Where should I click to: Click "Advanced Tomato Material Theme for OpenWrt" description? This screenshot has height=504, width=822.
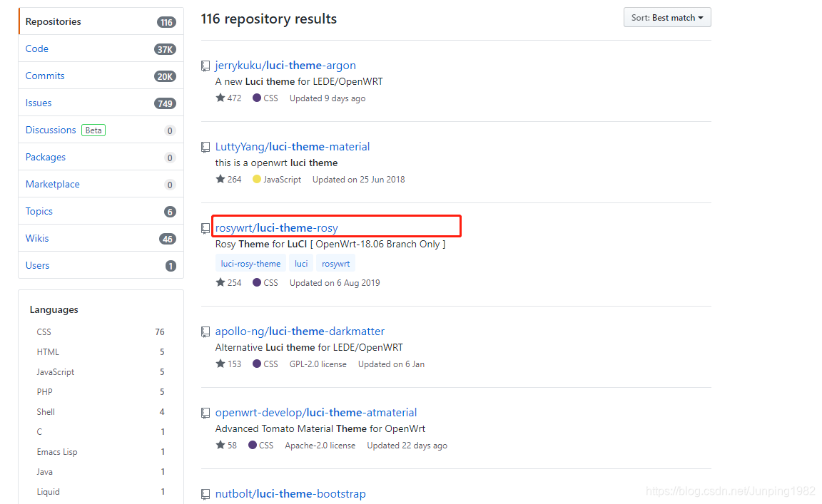pos(320,428)
